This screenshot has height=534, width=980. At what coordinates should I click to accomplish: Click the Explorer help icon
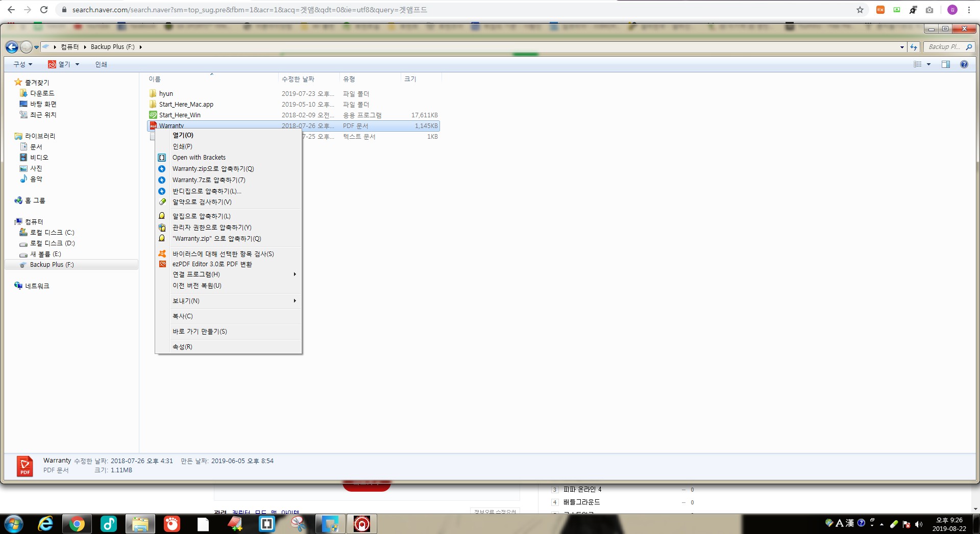point(964,64)
